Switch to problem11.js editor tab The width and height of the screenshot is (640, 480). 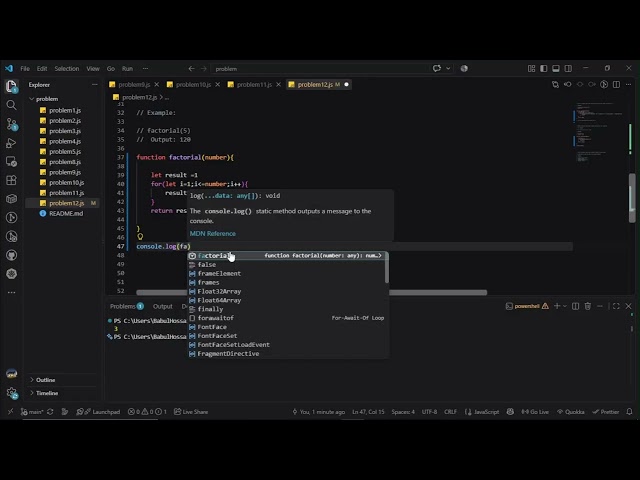pos(254,84)
